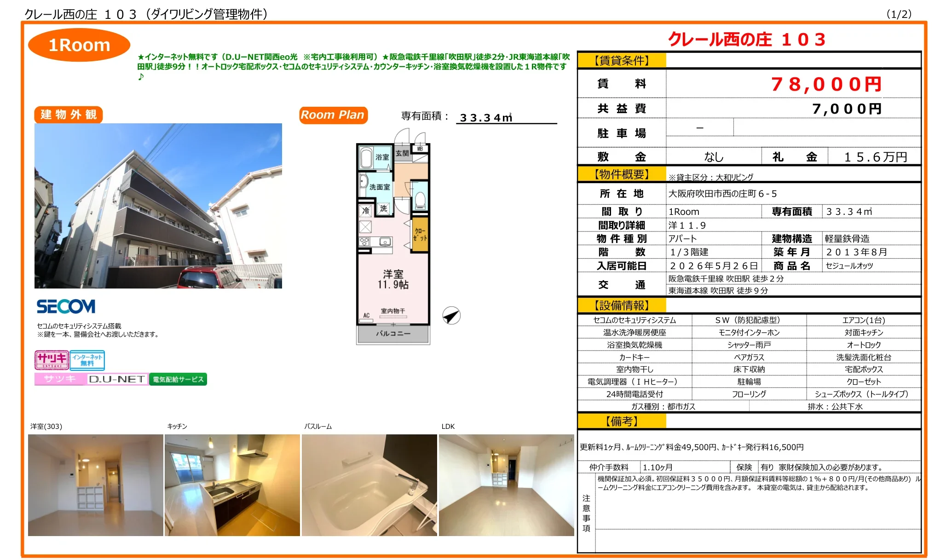
Task: Click the Room Plan label badge
Action: coord(334,115)
